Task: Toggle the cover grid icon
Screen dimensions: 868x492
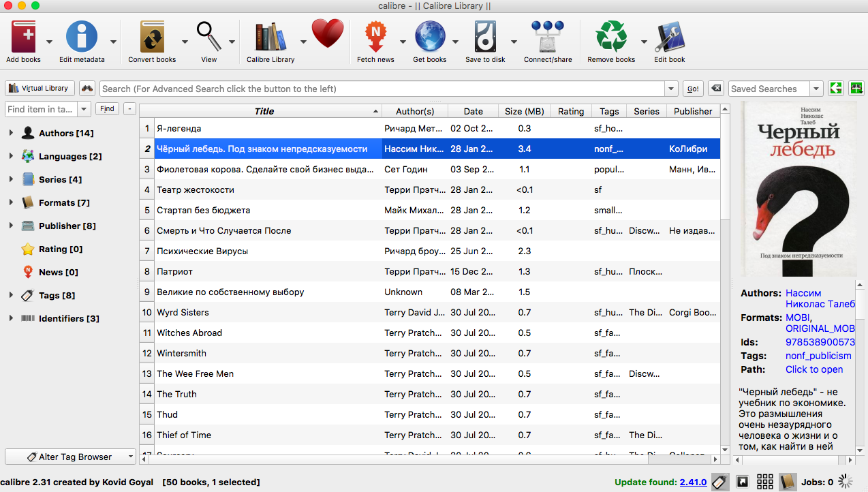Action: click(765, 482)
